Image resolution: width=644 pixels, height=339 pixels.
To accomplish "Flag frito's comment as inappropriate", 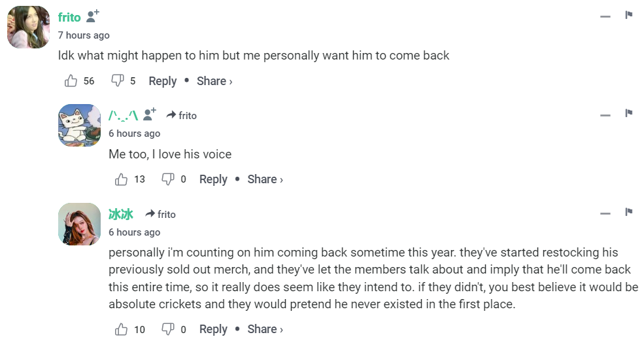I will (628, 15).
